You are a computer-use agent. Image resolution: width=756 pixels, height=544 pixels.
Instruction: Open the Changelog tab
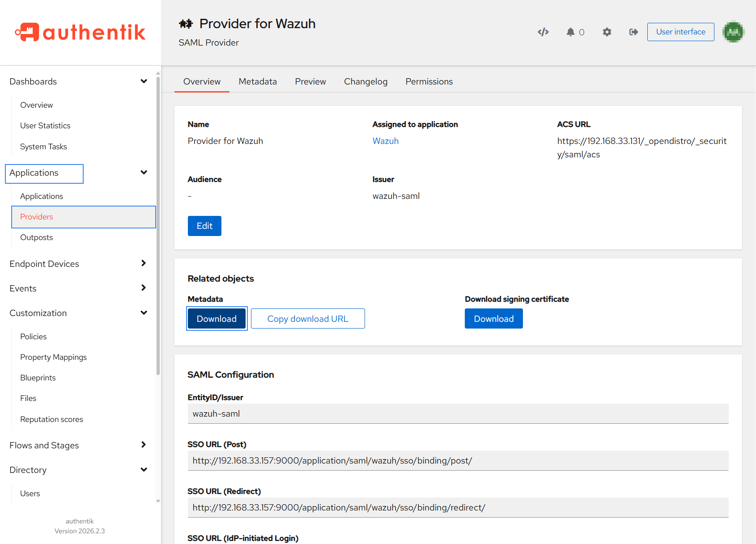coord(366,81)
